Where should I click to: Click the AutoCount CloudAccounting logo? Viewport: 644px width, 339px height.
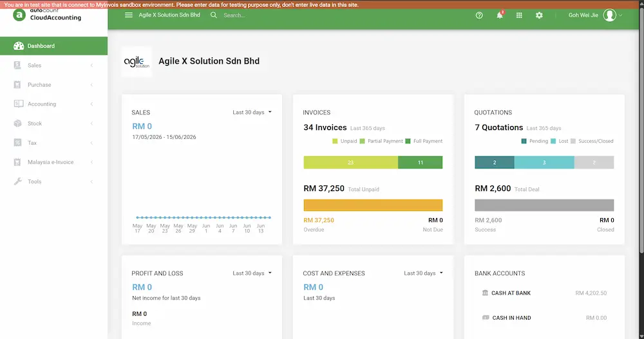point(47,15)
